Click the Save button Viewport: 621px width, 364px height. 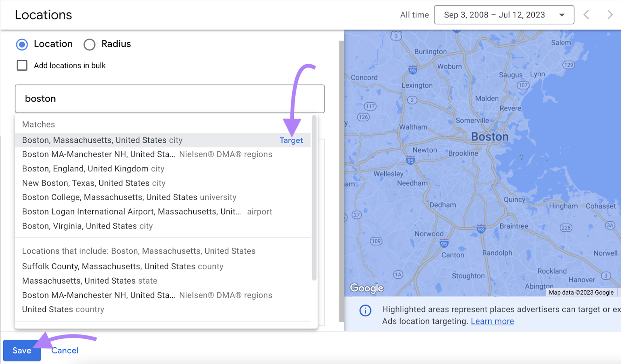click(x=22, y=350)
